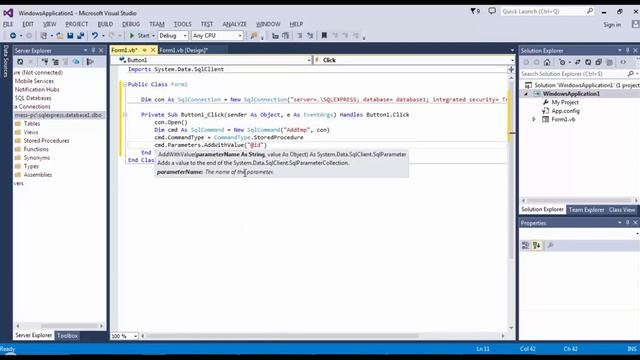Click the Navigate Backward toolbar icon
This screenshot has width=640, height=360.
pos(13,36)
